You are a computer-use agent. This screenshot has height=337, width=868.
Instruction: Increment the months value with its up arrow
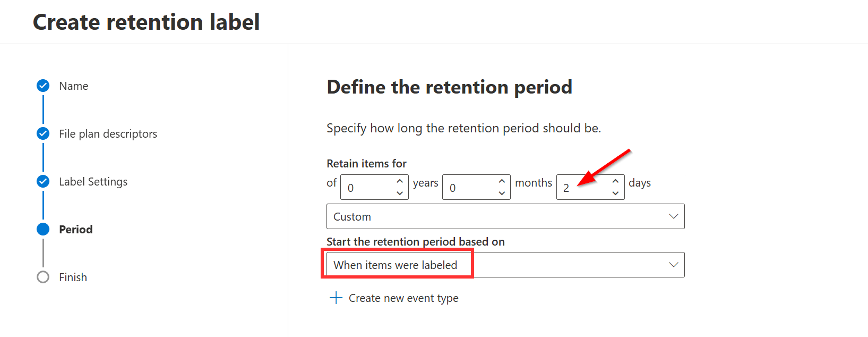click(x=501, y=181)
